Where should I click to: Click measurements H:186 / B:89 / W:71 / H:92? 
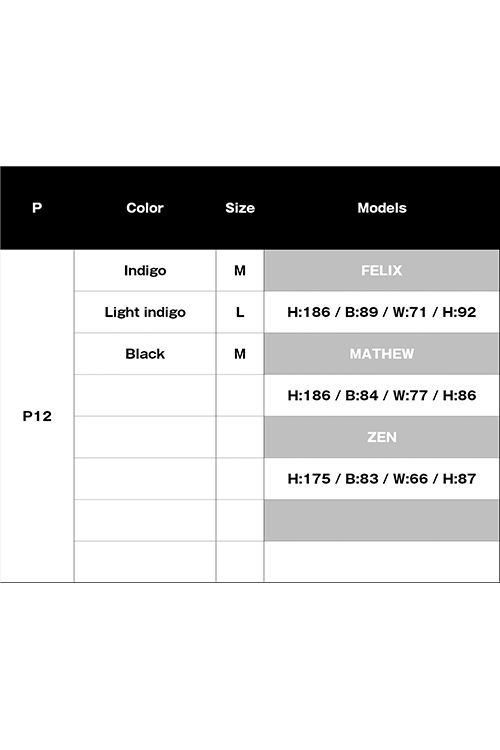coord(381,312)
